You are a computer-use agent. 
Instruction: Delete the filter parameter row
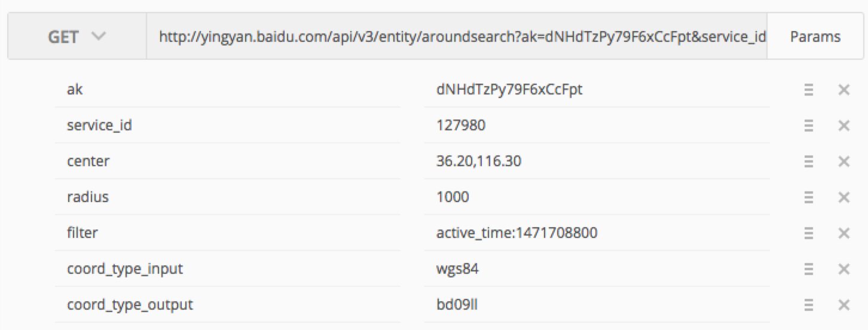843,234
